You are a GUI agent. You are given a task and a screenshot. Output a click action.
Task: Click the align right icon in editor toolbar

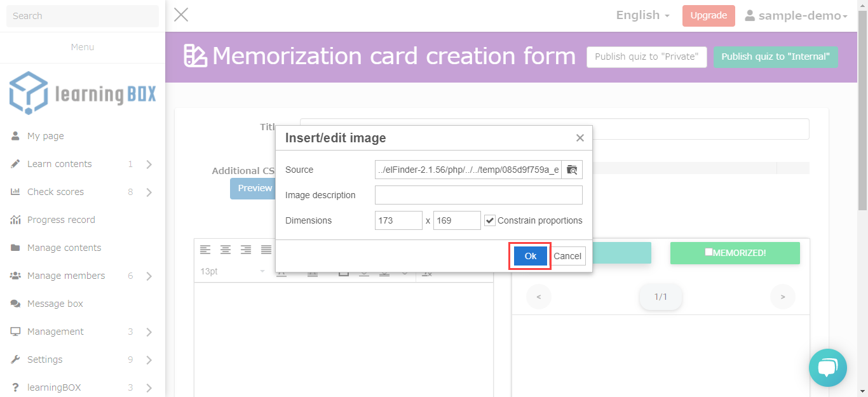[x=246, y=250]
